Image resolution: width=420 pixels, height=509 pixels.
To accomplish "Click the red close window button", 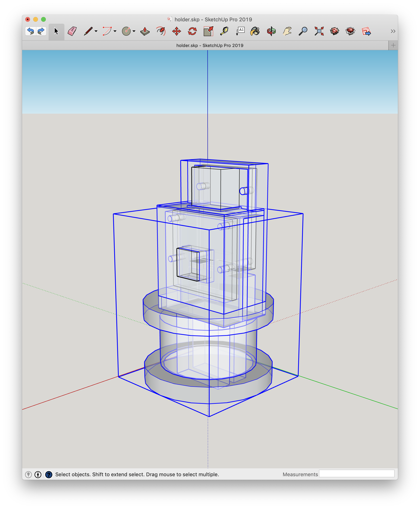I will point(28,19).
